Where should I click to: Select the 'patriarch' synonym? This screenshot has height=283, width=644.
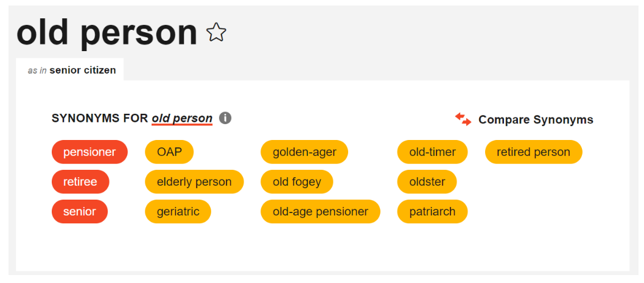[x=432, y=212]
